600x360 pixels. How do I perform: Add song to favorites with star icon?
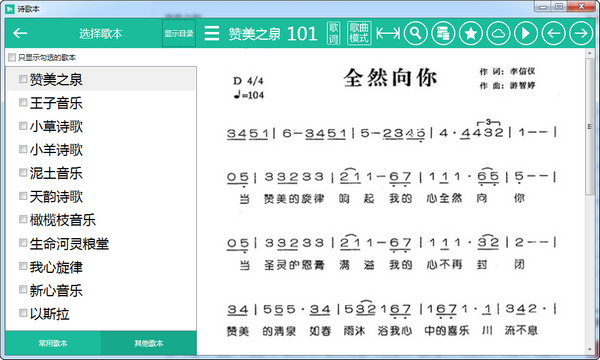(x=471, y=33)
